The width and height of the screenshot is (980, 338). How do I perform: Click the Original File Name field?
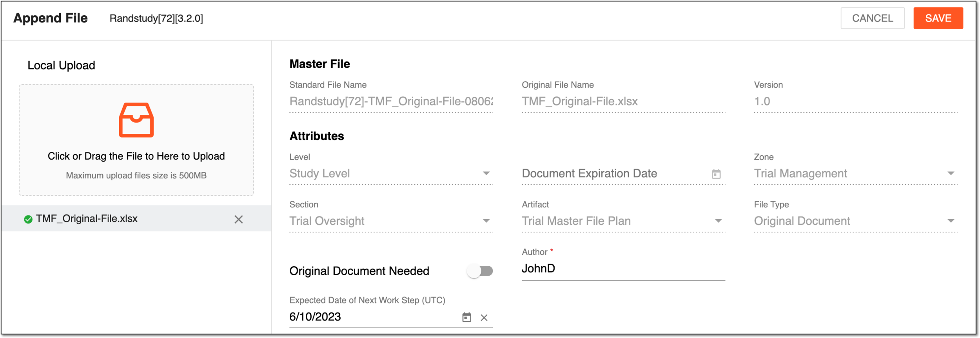pyautogui.click(x=623, y=102)
